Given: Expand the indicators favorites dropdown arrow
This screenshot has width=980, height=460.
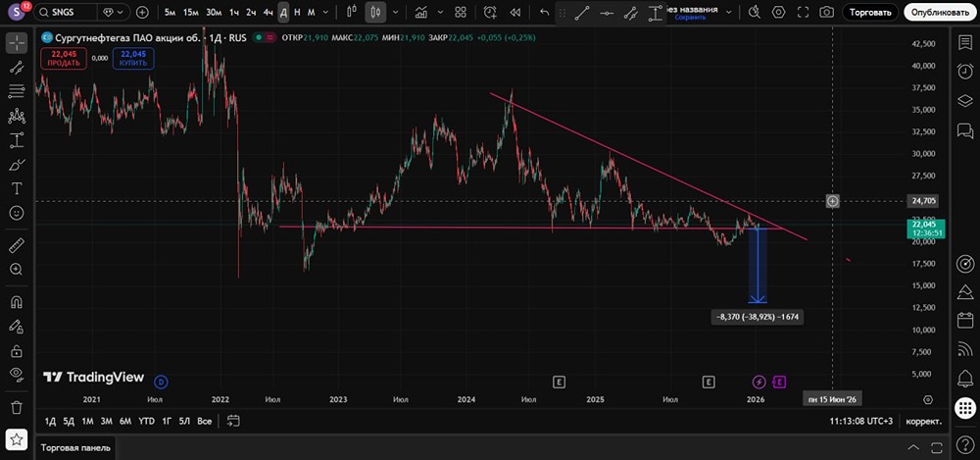Looking at the screenshot, I should click(439, 12).
